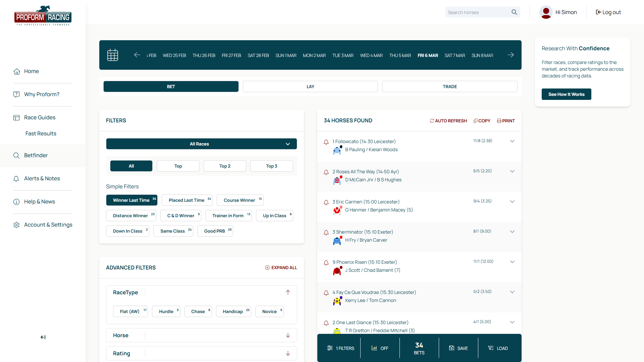Toggle Flat (AW) race type
The height and width of the screenshot is (362, 644).
coord(130,311)
